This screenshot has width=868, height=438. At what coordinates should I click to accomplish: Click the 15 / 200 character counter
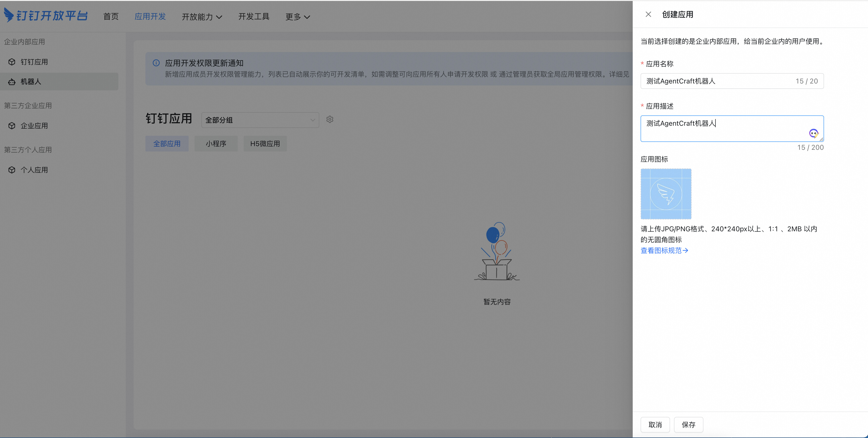point(810,147)
